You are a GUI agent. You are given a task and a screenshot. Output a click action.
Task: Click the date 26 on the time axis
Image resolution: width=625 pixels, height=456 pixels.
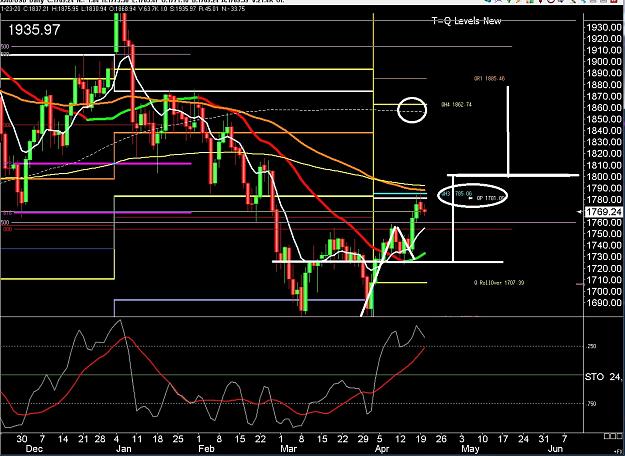[x=441, y=439]
